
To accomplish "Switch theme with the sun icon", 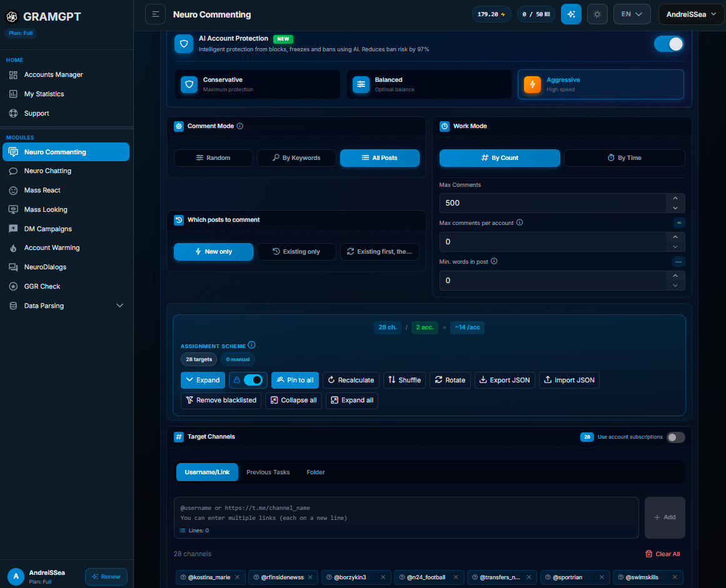I will pos(597,14).
